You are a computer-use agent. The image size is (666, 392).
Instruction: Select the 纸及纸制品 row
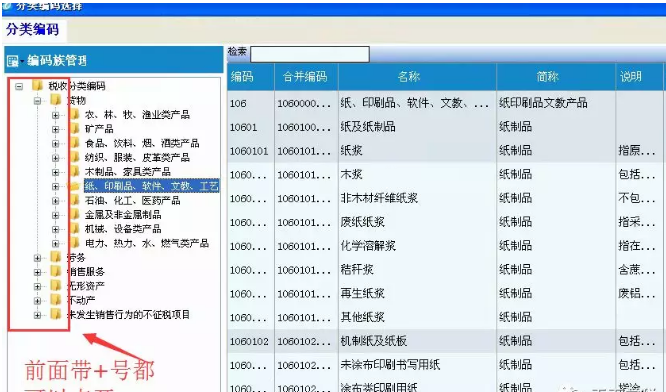click(446, 127)
